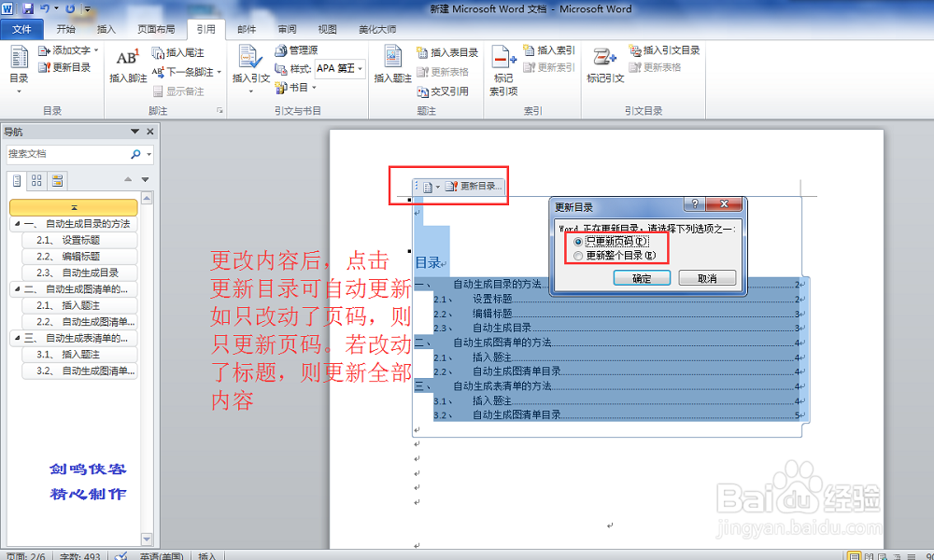Click 显示备注 button

(x=178, y=91)
